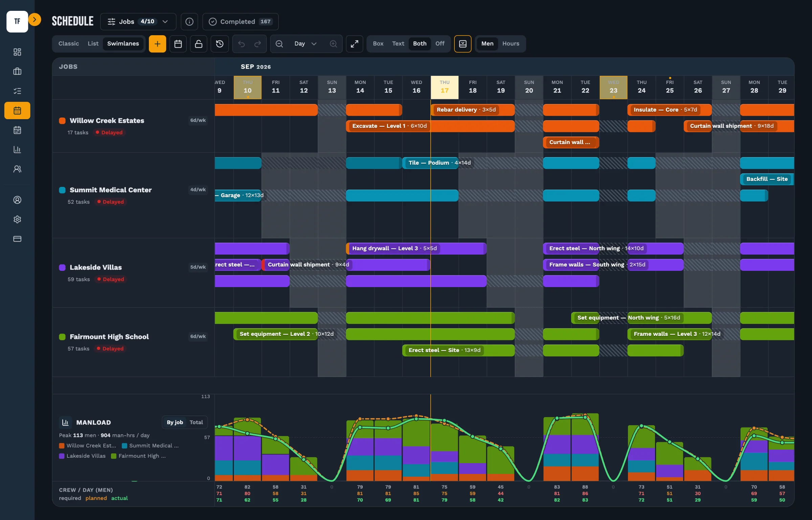Click the THU 10 highlighted date header

[248, 87]
